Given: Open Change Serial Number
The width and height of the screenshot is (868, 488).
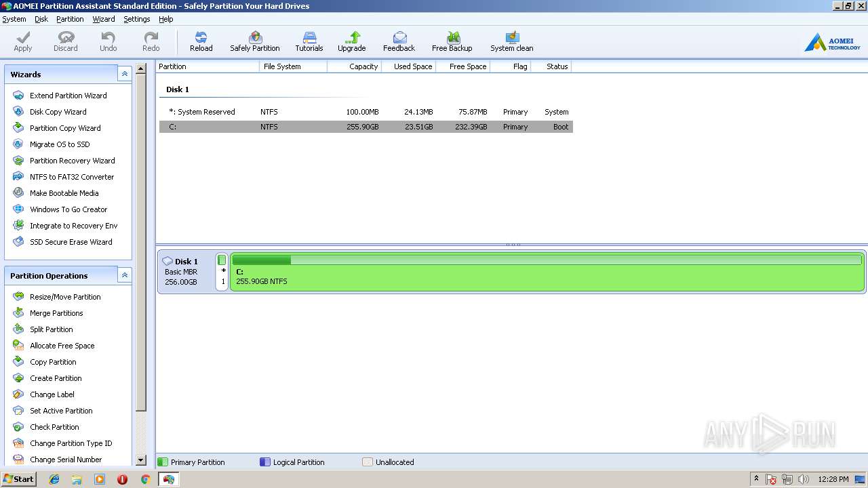Looking at the screenshot, I should point(66,460).
